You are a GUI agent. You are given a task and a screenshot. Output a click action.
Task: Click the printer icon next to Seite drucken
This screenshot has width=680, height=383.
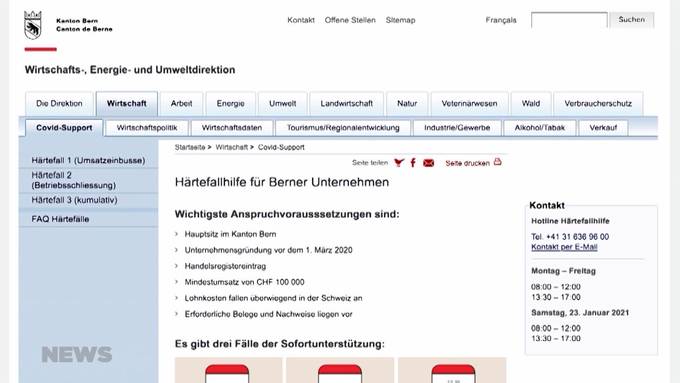coord(497,162)
